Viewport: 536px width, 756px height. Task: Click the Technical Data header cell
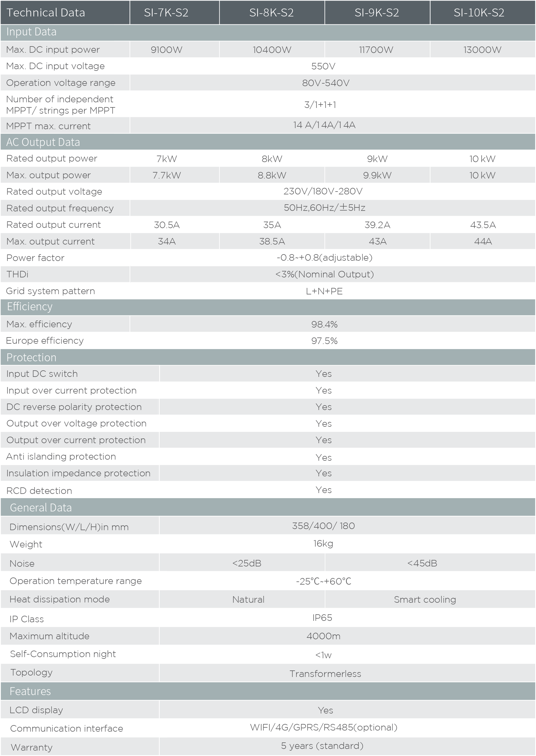pos(46,12)
